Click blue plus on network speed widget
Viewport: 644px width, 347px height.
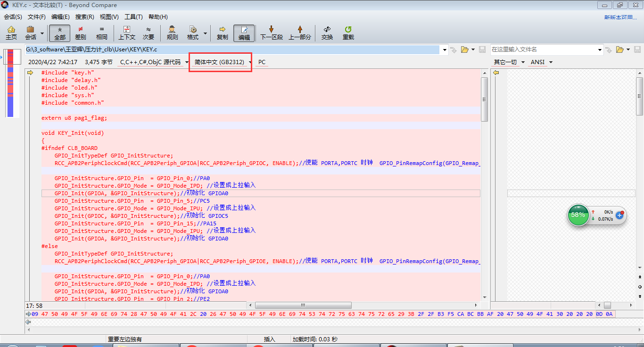pyautogui.click(x=620, y=215)
